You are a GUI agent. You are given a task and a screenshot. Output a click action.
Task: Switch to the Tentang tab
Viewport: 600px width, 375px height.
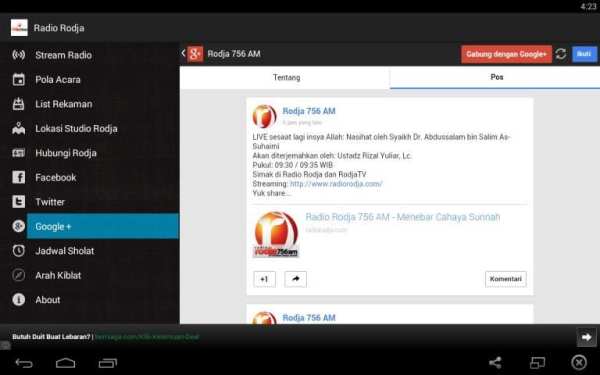(285, 78)
